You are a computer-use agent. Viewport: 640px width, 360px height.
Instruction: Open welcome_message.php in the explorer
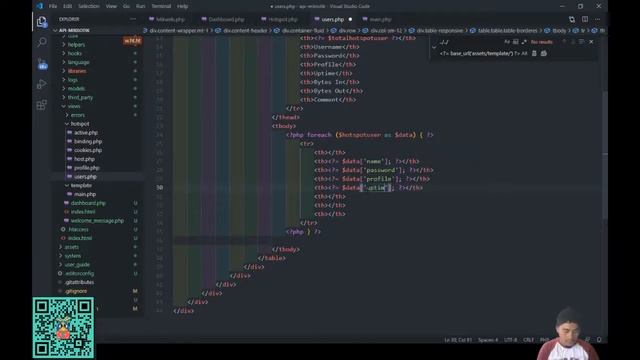97,220
